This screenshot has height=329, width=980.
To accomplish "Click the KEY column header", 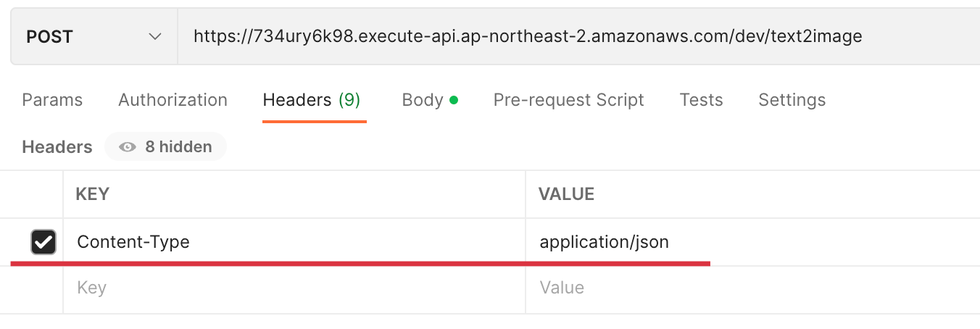I will 93,194.
